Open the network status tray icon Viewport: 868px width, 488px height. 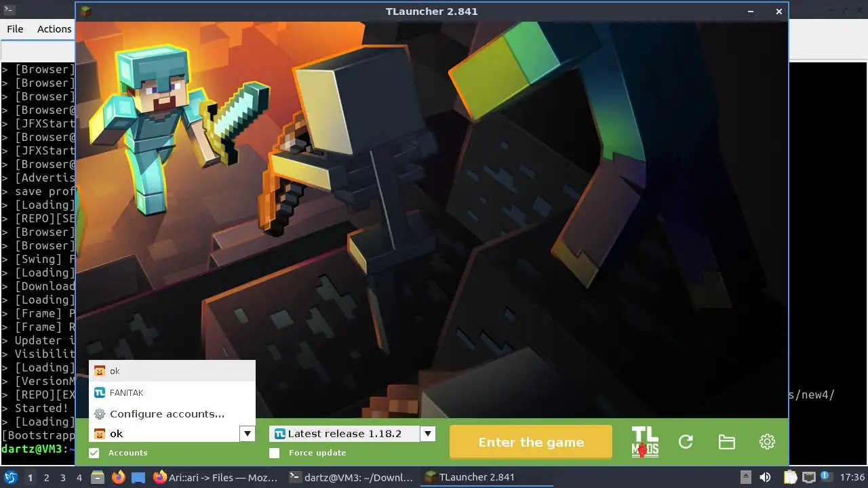(x=809, y=477)
